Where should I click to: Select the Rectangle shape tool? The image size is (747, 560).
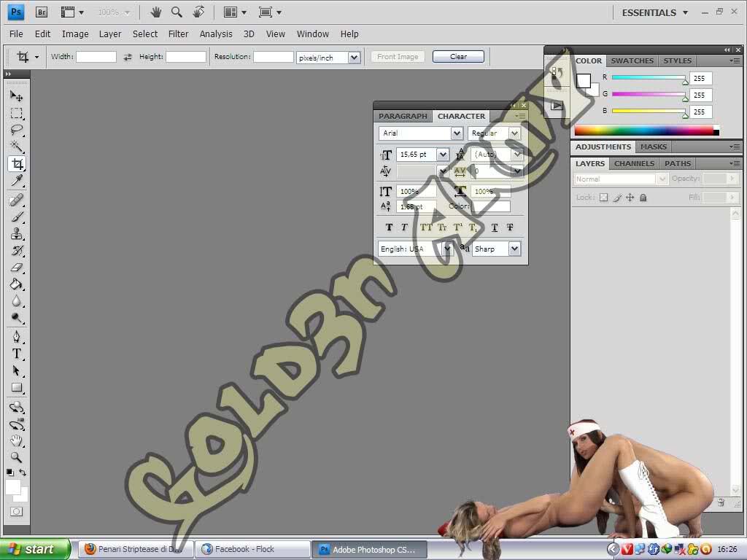pos(17,388)
